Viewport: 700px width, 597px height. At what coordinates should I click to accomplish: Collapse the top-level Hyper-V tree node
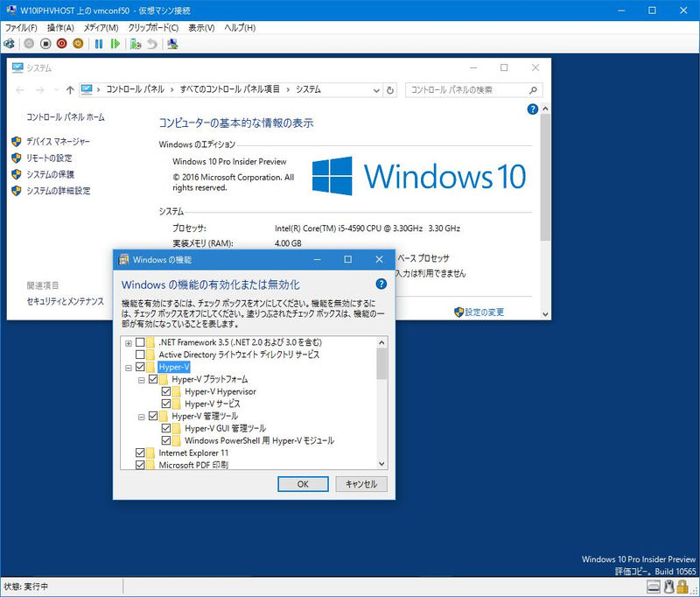tap(129, 368)
